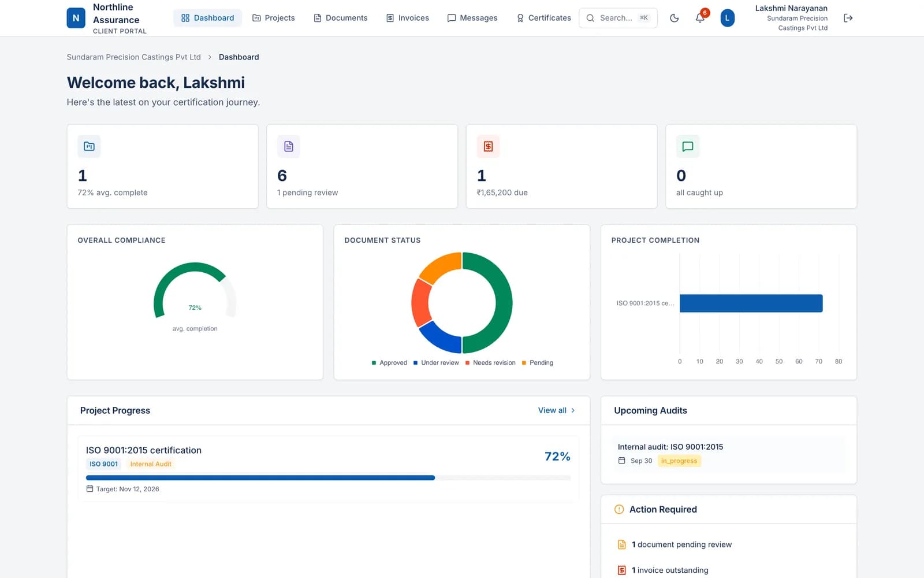Click the Internal Audit tag badge

[x=151, y=464]
